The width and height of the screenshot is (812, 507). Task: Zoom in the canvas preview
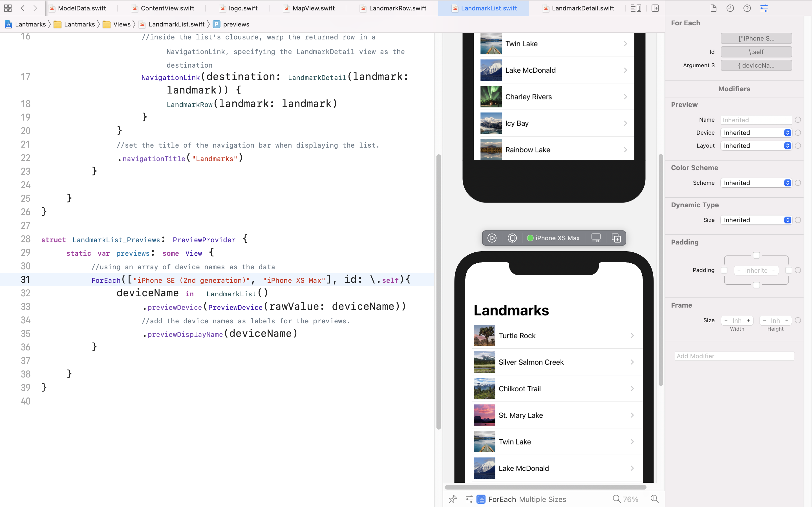coord(654,499)
